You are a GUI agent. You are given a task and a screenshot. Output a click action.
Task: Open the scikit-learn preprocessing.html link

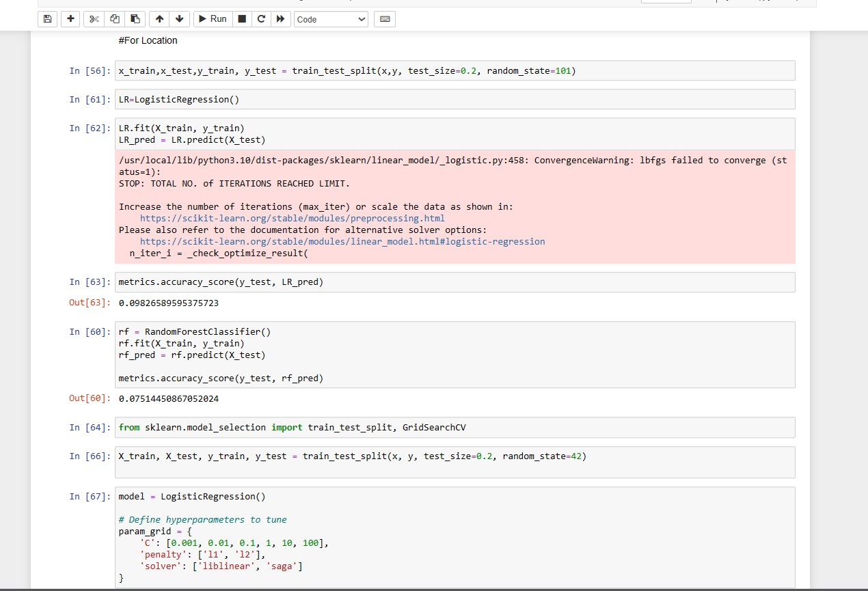pyautogui.click(x=293, y=219)
